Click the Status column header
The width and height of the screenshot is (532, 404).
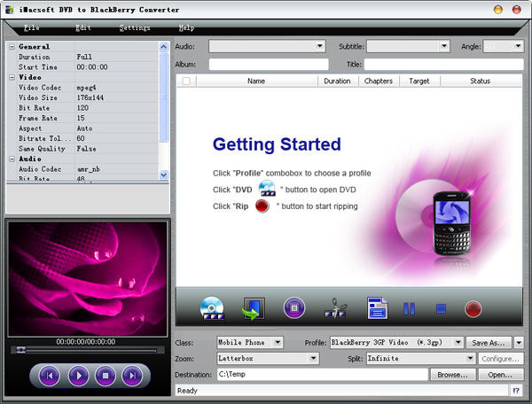coord(481,81)
